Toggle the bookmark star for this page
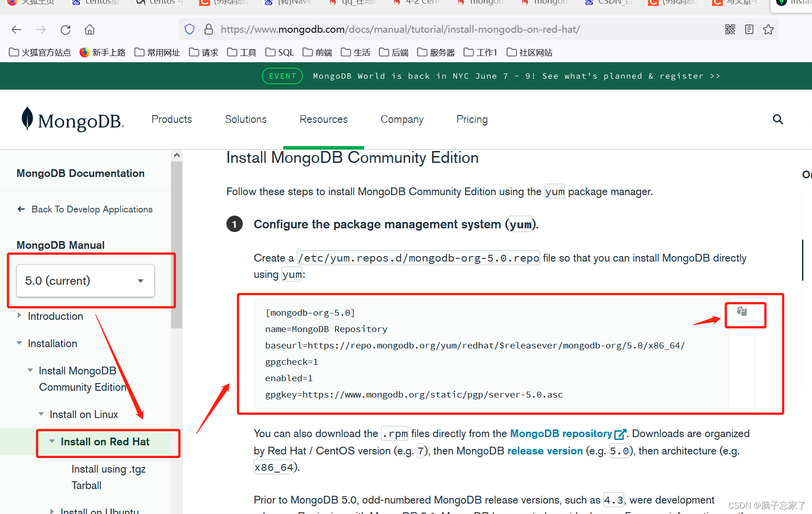The height and width of the screenshot is (514, 812). pos(768,29)
